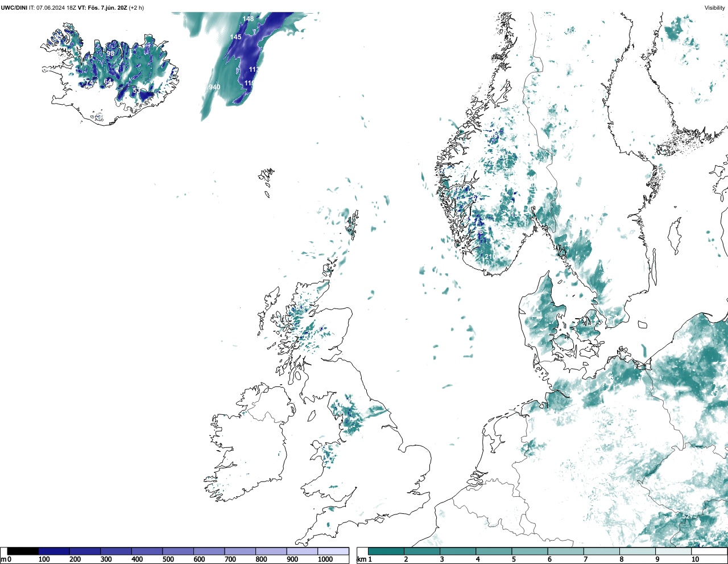
Task: Click the black 0–100 m legend swatch
Action: click(x=23, y=551)
